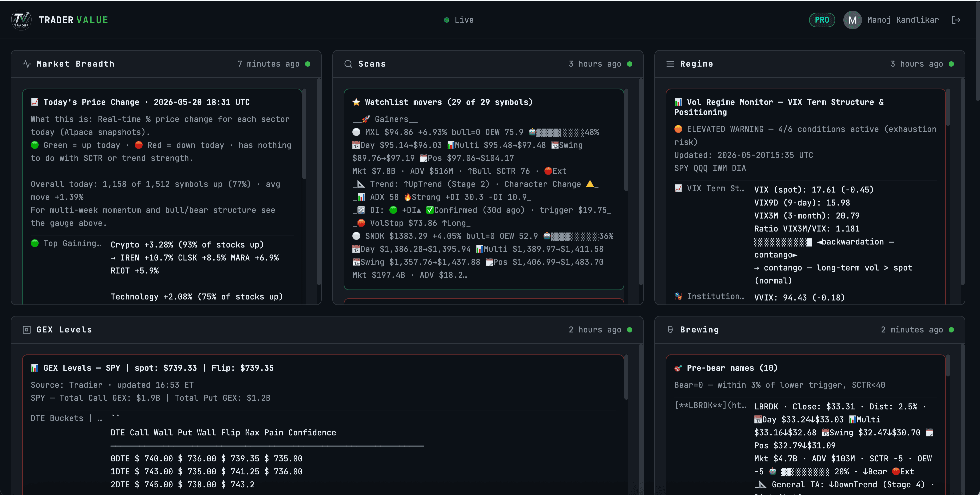Screen dimensions: 980x495
Task: Click the Brewing panel title
Action: point(699,330)
